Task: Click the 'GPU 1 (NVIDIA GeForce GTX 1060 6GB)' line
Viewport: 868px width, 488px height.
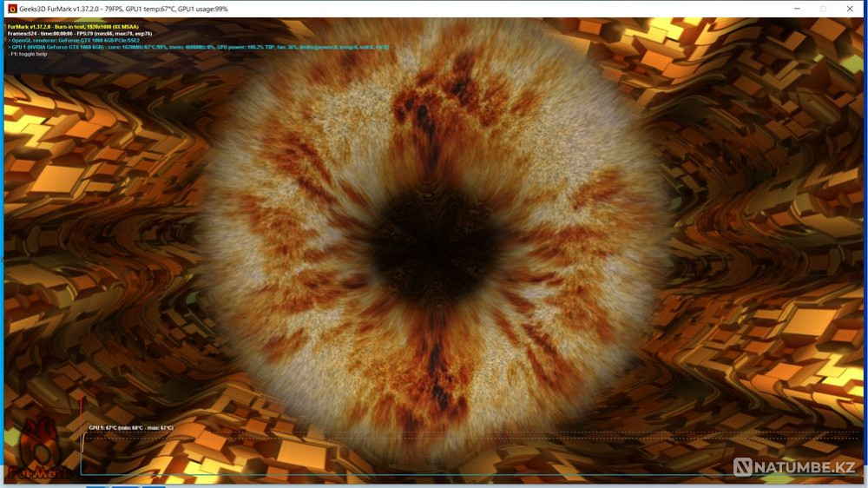Action: point(198,47)
